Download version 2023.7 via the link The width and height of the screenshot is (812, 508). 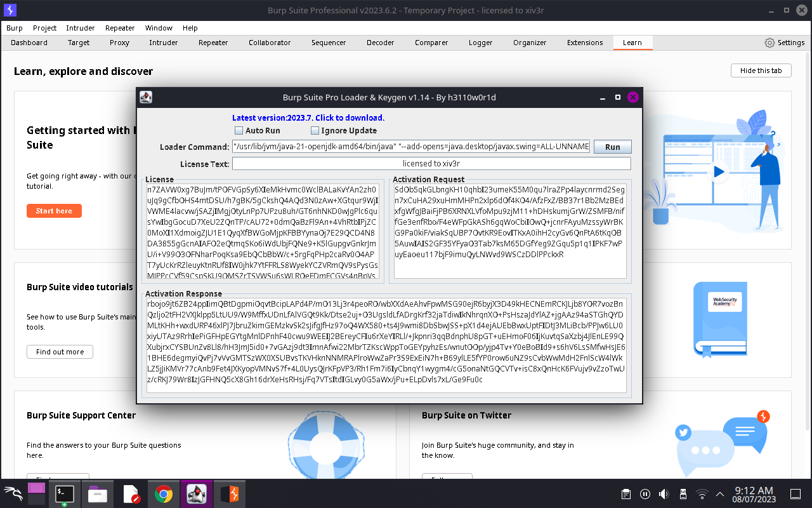[x=309, y=117]
